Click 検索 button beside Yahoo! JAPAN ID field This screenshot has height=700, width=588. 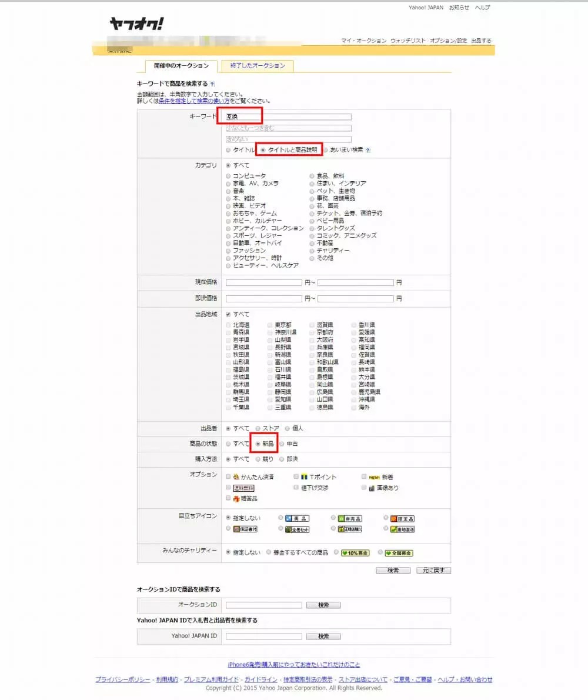(x=323, y=636)
